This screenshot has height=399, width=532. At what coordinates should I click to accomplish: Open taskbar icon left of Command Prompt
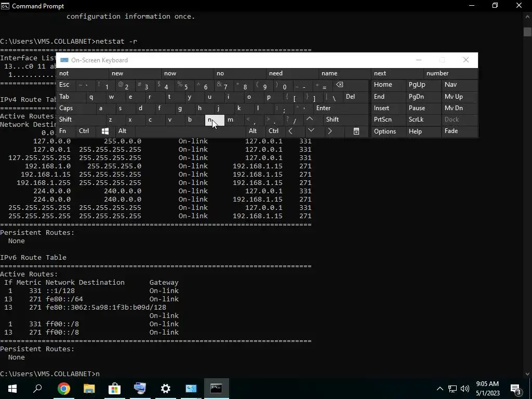(191, 388)
